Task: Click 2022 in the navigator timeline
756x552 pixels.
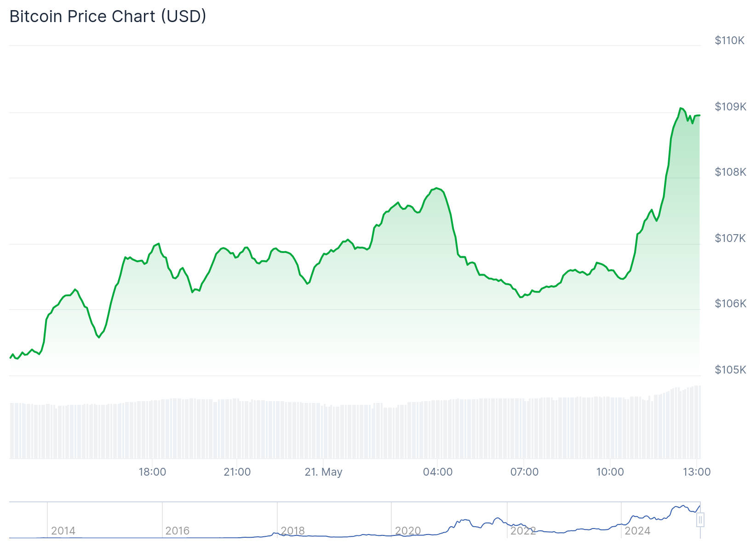Action: coord(523,531)
